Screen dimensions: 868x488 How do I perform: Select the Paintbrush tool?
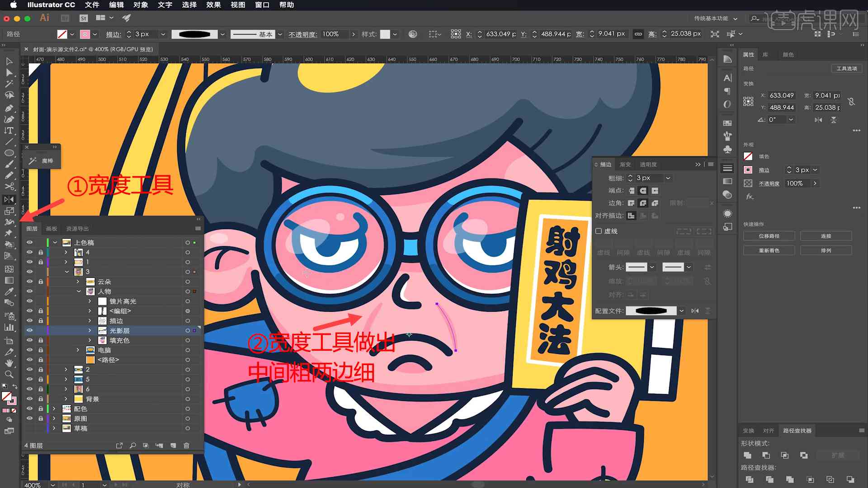click(9, 164)
